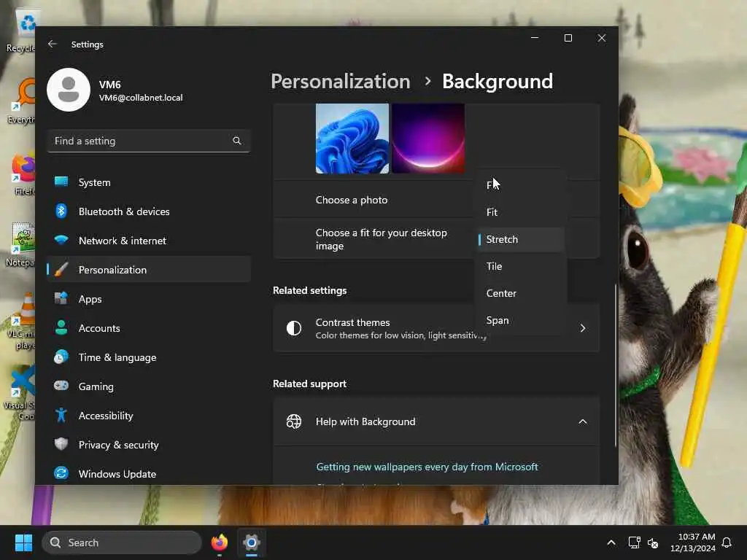The image size is (747, 560).
Task: Click the Privacy & security shield icon
Action: tap(61, 444)
